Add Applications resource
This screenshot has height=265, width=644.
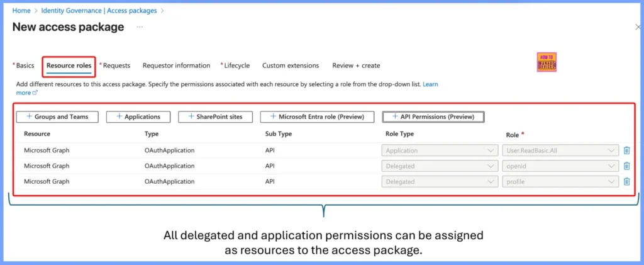click(138, 116)
